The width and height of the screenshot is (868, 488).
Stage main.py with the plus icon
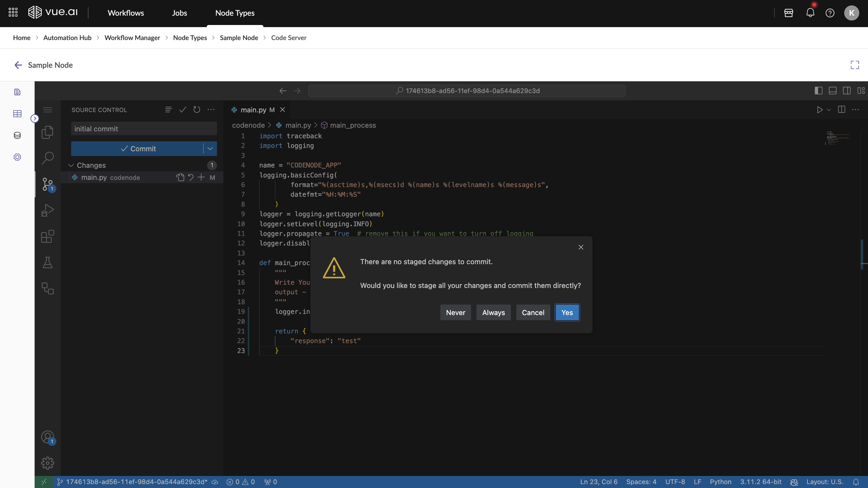[x=201, y=177]
